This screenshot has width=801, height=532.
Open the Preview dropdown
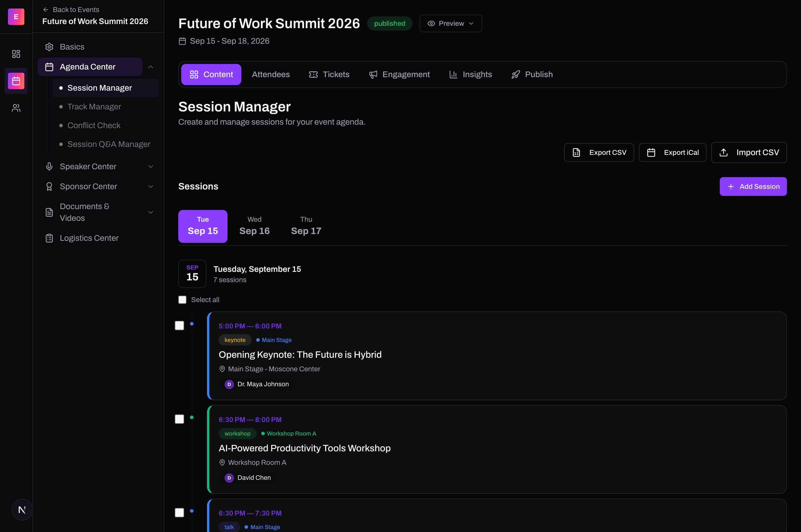(451, 23)
